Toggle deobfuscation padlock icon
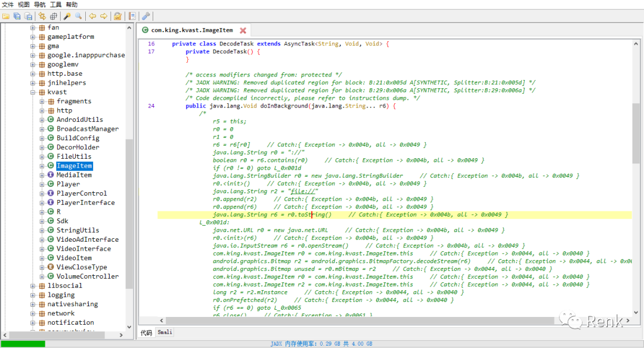644x348 pixels. [118, 16]
